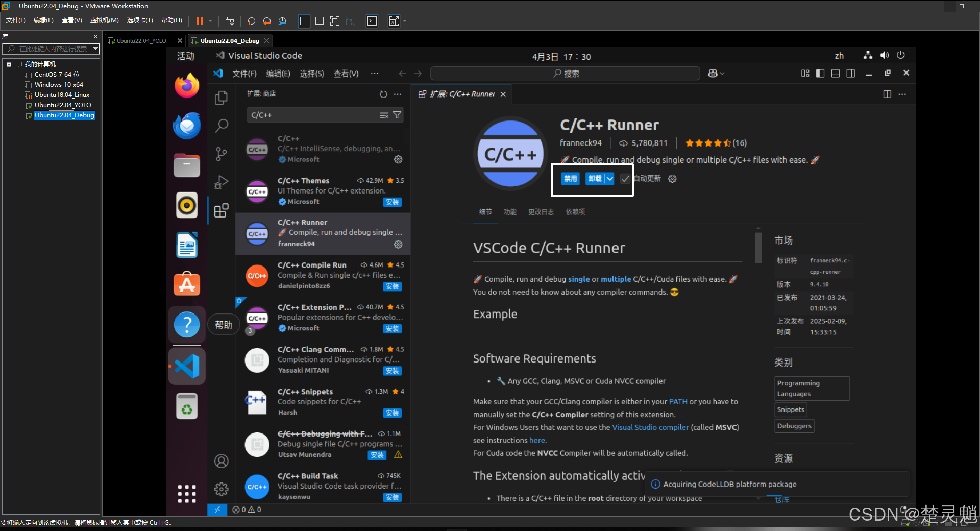Open the zh input source menu
Viewport: 980px width, 531px height.
[839, 56]
